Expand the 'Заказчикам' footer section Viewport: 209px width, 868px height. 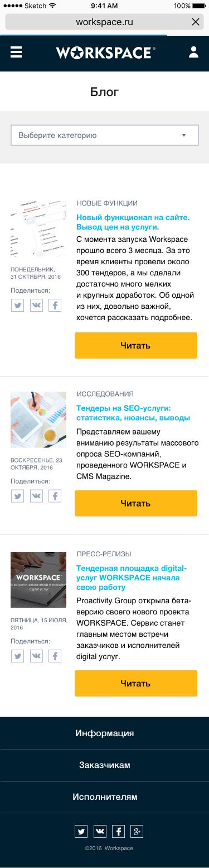click(105, 765)
